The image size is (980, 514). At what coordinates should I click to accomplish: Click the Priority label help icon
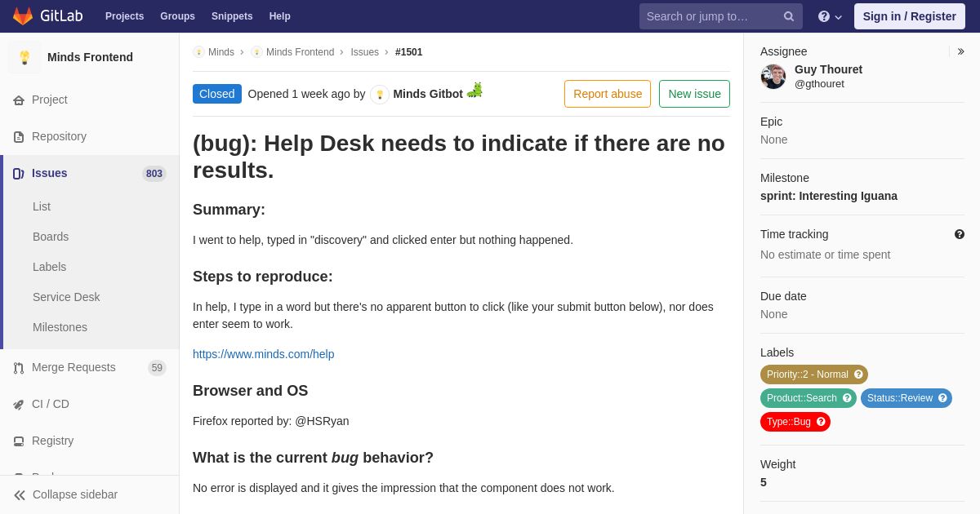pyautogui.click(x=858, y=374)
